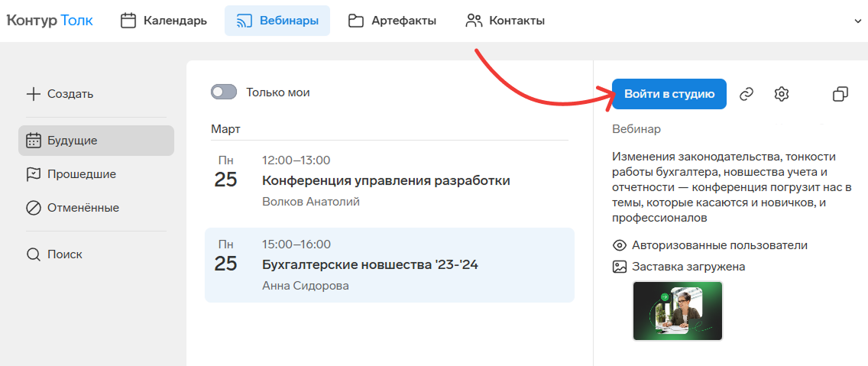Click the calendar icon in Календарь tab

(x=128, y=21)
